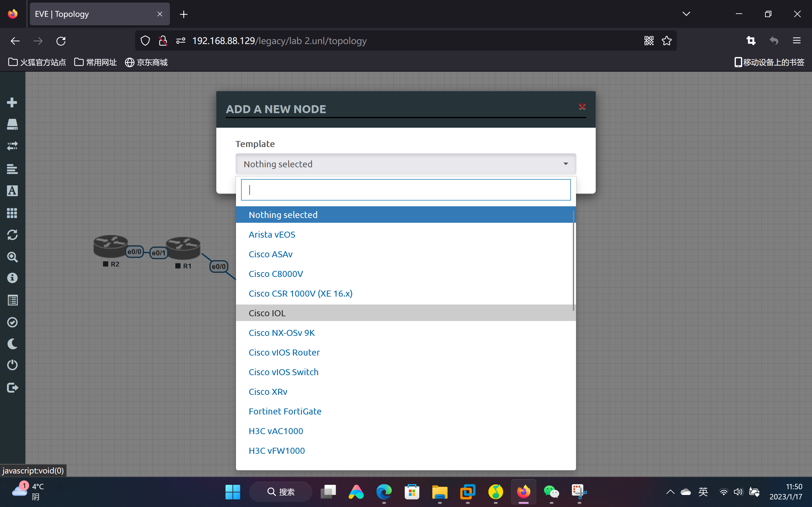Expand the browser tabs list chevron
The height and width of the screenshot is (507, 812).
click(x=686, y=14)
